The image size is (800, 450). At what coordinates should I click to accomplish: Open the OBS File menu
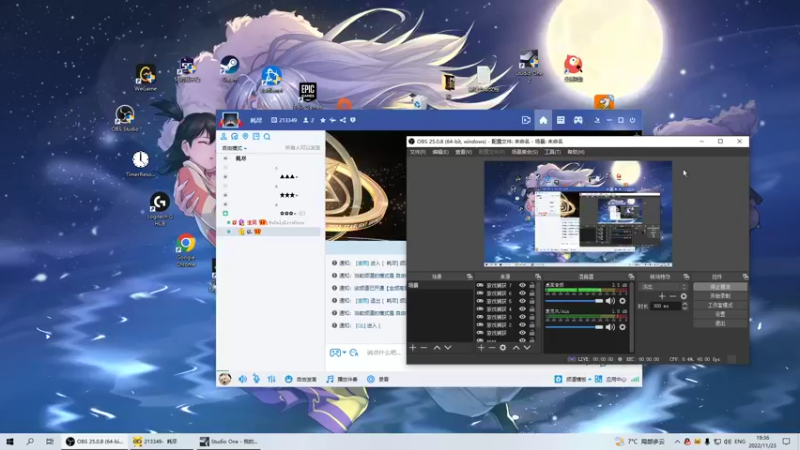point(417,152)
